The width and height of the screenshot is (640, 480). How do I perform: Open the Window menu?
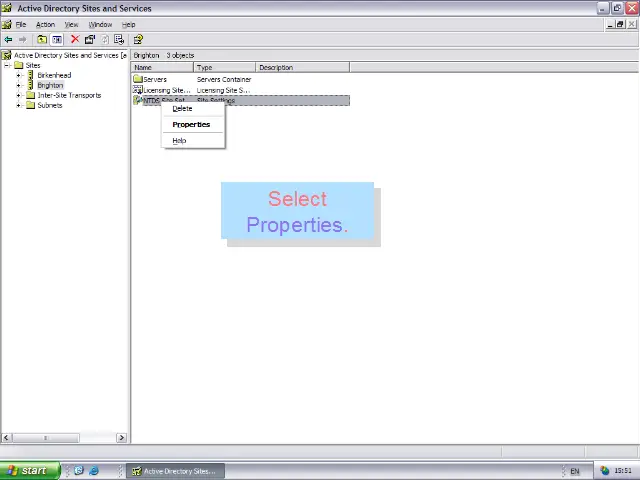[x=100, y=24]
